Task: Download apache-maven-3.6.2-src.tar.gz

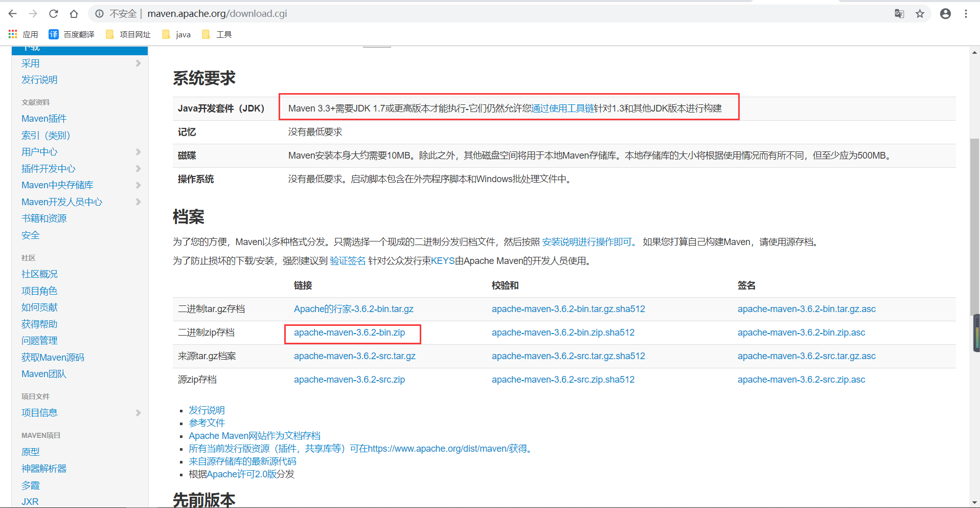Action: [x=355, y=356]
